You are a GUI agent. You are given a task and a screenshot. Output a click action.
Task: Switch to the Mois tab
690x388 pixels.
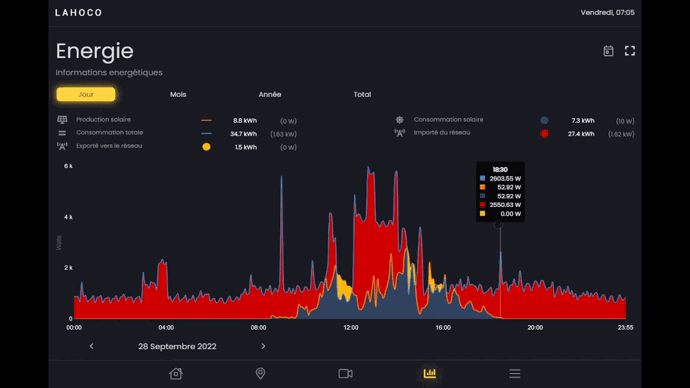(x=178, y=94)
